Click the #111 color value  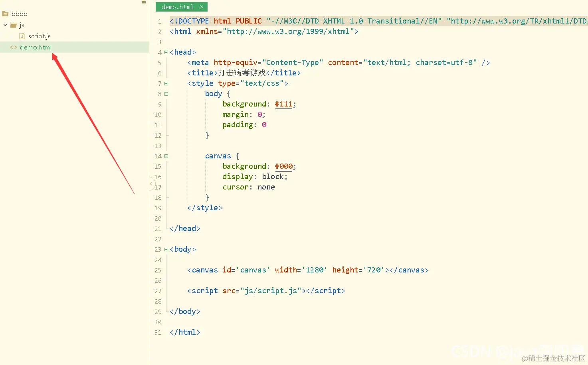click(x=283, y=104)
